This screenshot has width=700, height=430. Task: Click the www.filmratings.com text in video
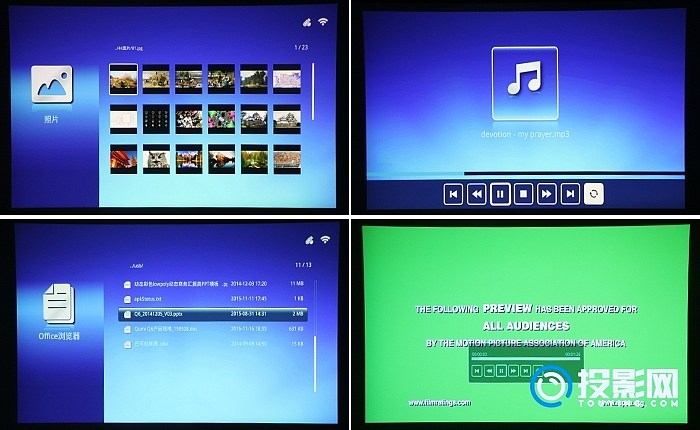[x=439, y=403]
